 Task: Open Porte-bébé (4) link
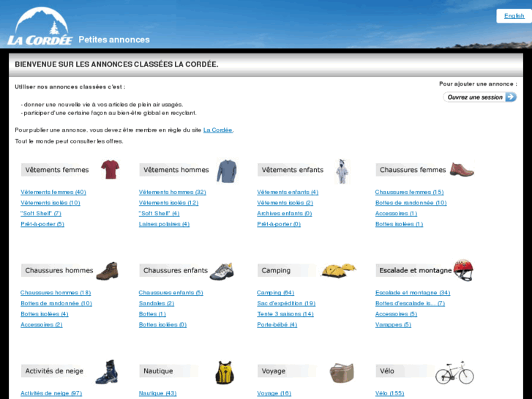(x=277, y=324)
